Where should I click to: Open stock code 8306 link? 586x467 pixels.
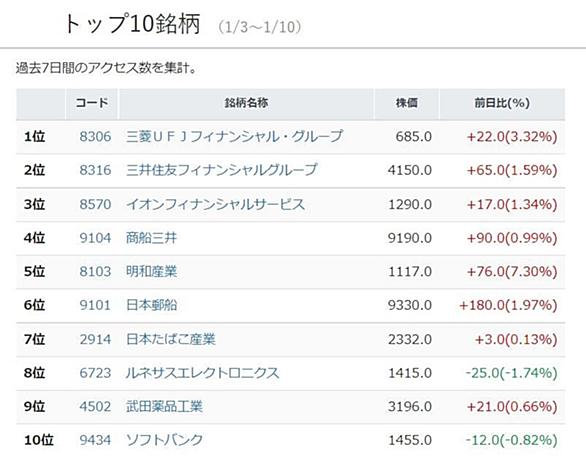coord(95,137)
